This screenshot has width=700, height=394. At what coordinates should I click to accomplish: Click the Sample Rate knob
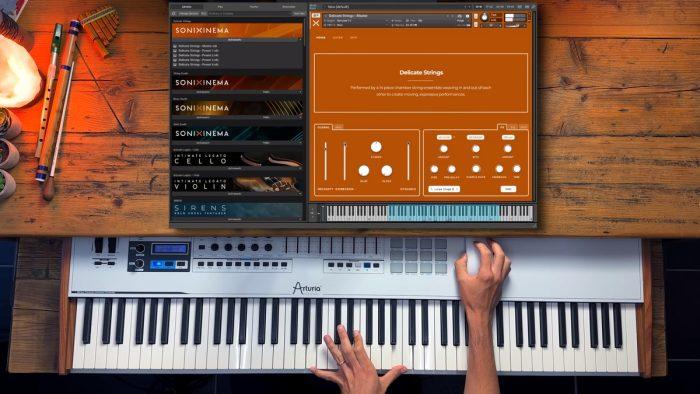tap(476, 169)
